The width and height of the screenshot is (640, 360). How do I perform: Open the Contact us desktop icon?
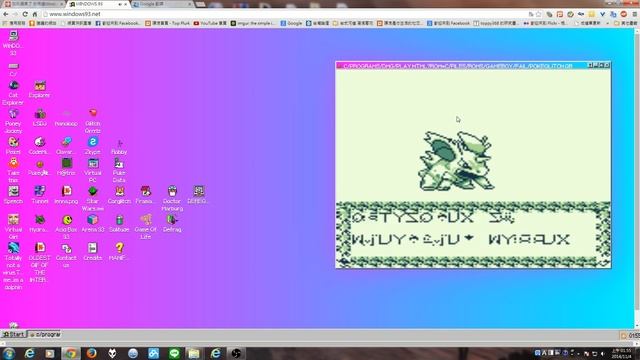66,255
